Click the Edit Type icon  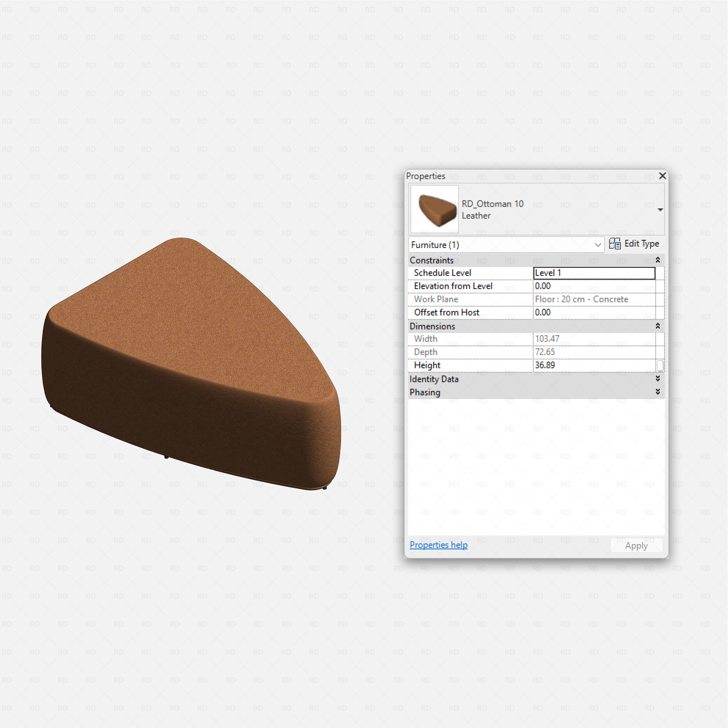click(616, 244)
